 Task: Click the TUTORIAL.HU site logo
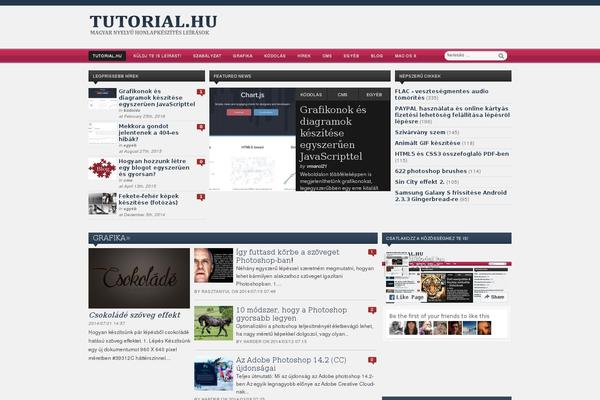(153, 21)
